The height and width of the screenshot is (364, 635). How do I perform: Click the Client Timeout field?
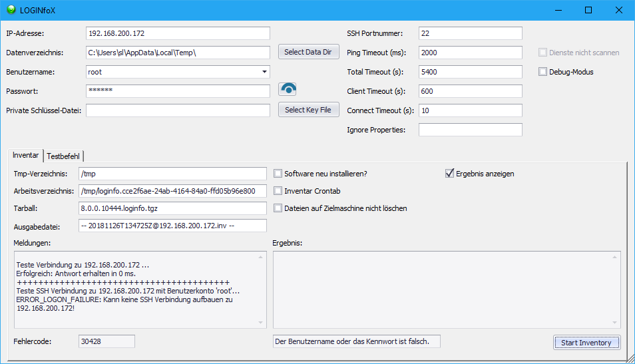[x=470, y=91]
